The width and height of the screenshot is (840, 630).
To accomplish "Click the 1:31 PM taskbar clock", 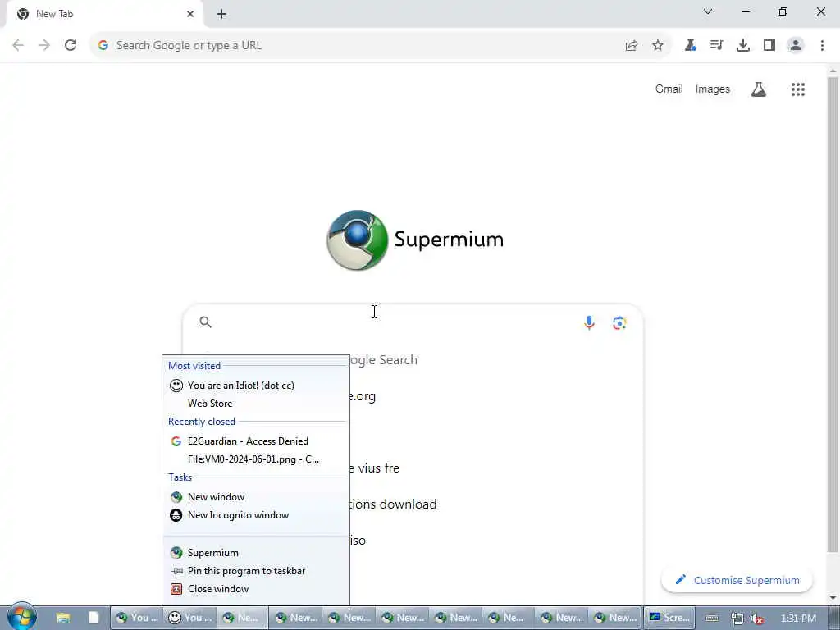I will click(x=798, y=619).
